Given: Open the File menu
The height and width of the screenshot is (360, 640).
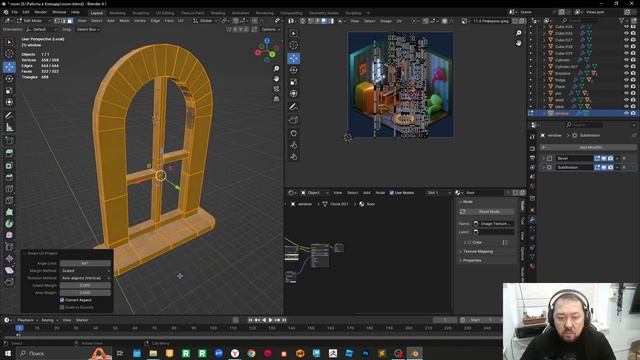Looking at the screenshot, I should tap(15, 12).
